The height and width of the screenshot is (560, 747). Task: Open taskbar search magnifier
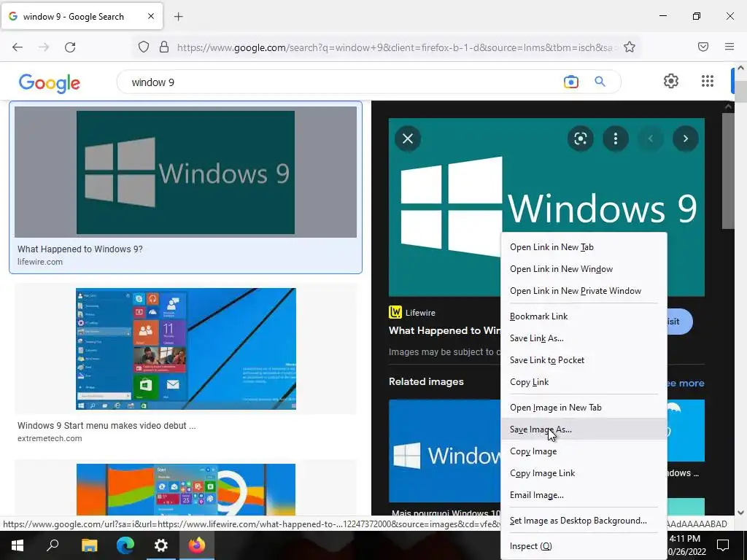[53, 545]
